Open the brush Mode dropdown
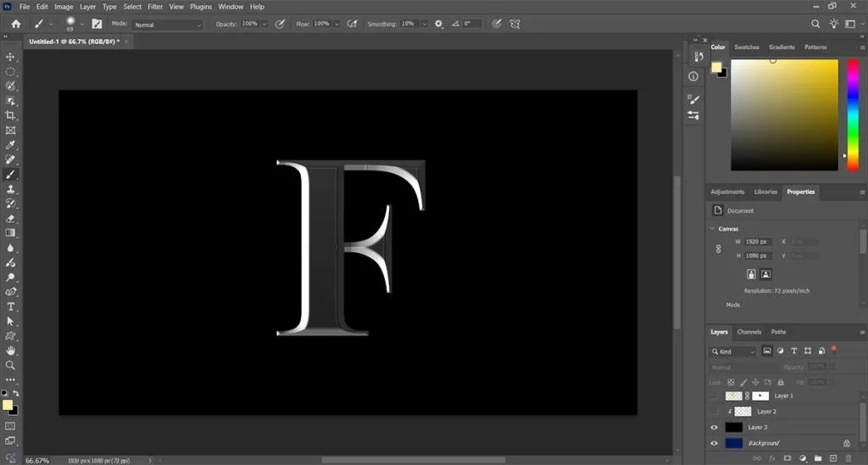Viewport: 868px width, 465px height. [x=168, y=25]
